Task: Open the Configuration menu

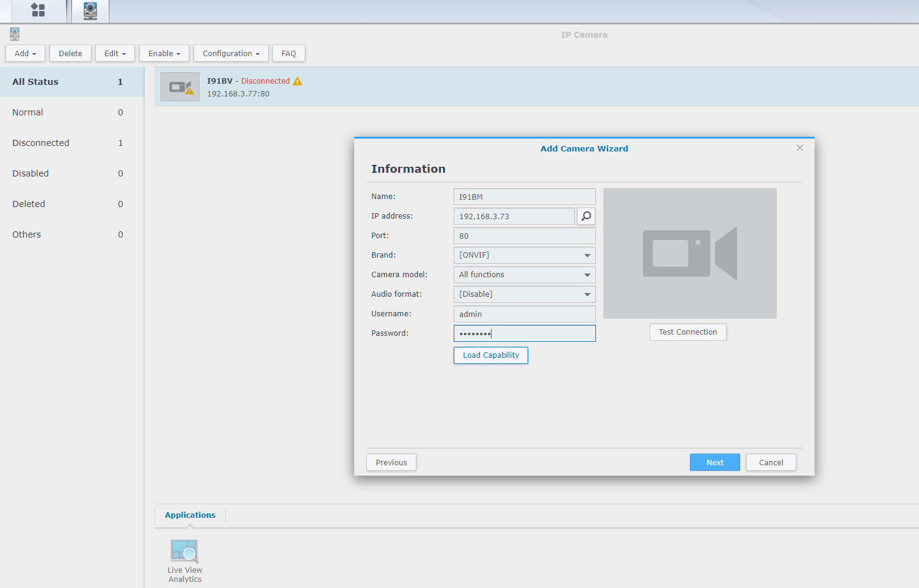Action: point(231,54)
